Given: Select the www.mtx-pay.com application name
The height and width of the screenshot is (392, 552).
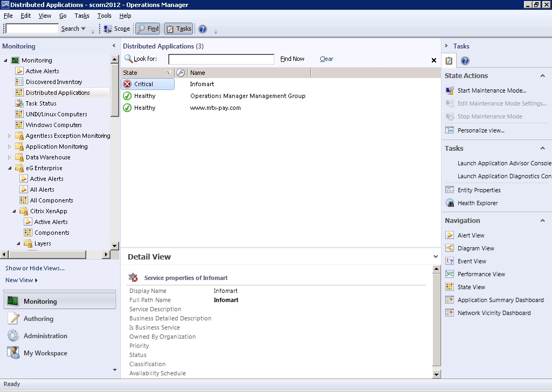Looking at the screenshot, I should click(216, 108).
